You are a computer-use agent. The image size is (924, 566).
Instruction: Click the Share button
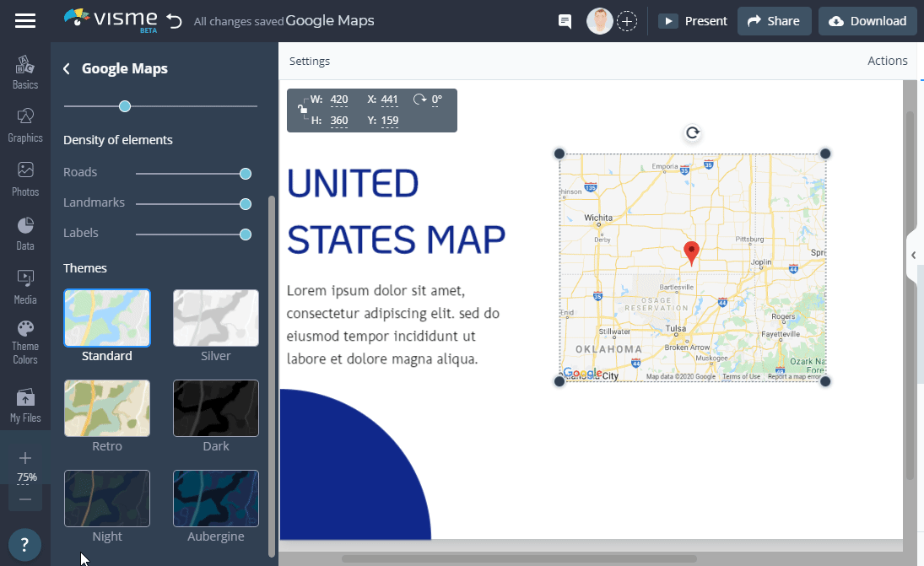click(x=775, y=21)
